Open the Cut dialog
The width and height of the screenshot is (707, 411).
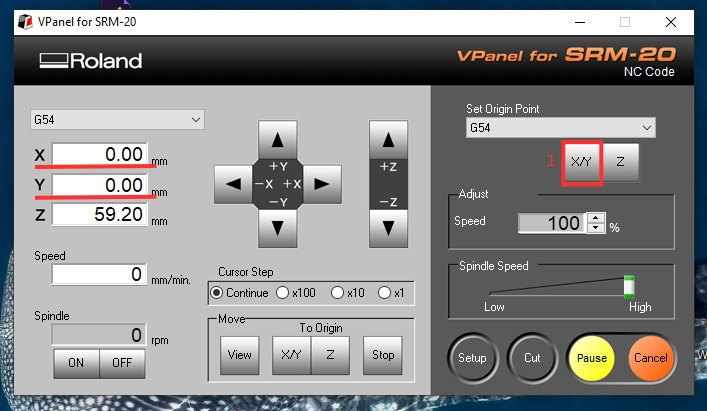pyautogui.click(x=532, y=358)
